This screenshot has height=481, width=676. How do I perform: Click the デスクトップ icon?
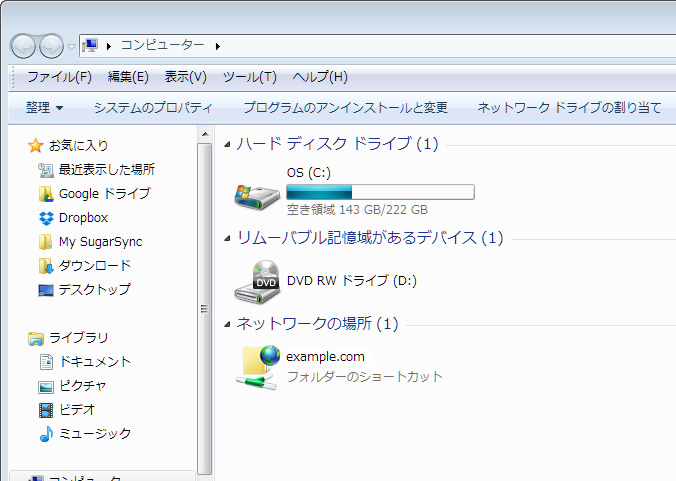(46, 290)
